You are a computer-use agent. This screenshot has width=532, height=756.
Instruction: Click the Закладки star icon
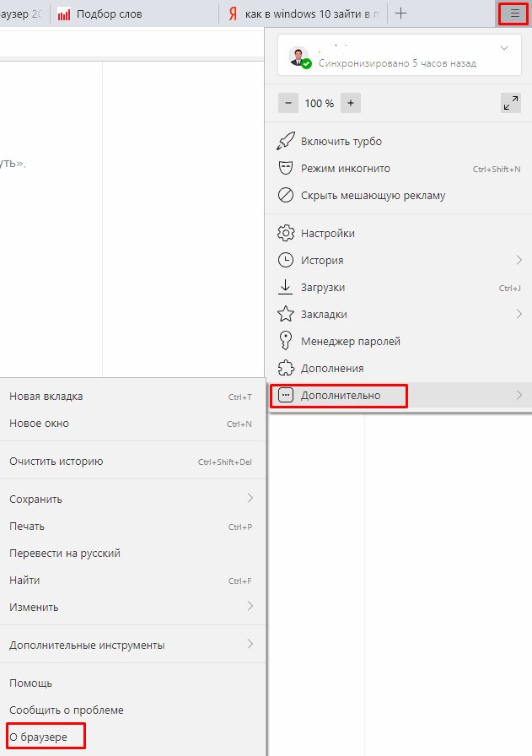[x=286, y=314]
